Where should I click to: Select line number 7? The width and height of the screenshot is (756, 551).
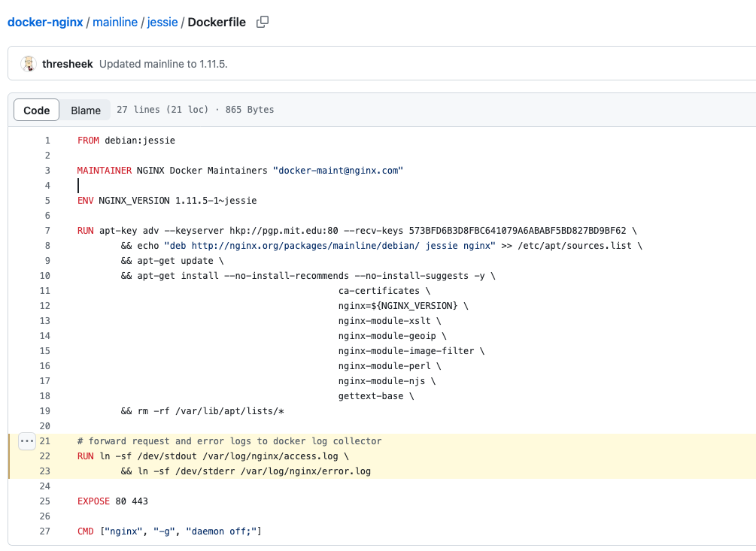(47, 231)
